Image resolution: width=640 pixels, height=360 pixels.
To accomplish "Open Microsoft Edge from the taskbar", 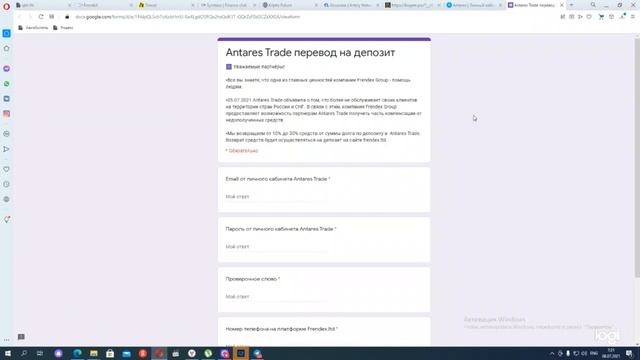I will pyautogui.click(x=78, y=353).
